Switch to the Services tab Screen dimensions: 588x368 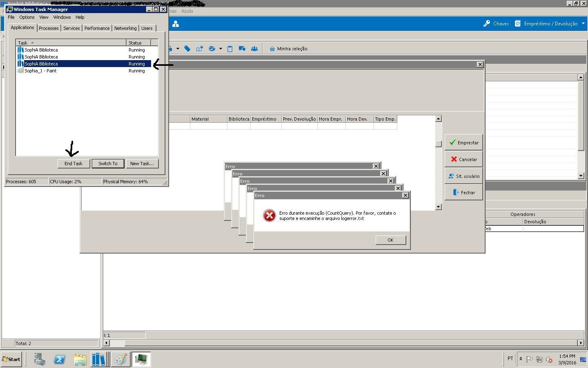71,28
